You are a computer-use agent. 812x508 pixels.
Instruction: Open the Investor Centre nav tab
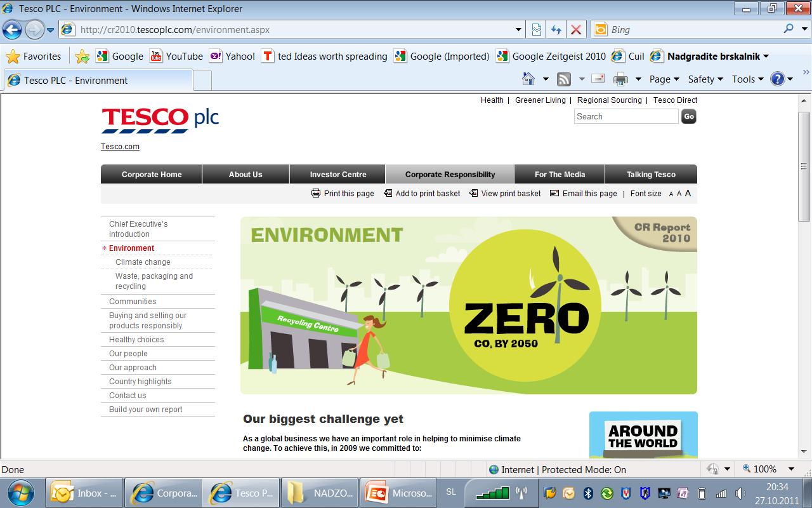338,175
